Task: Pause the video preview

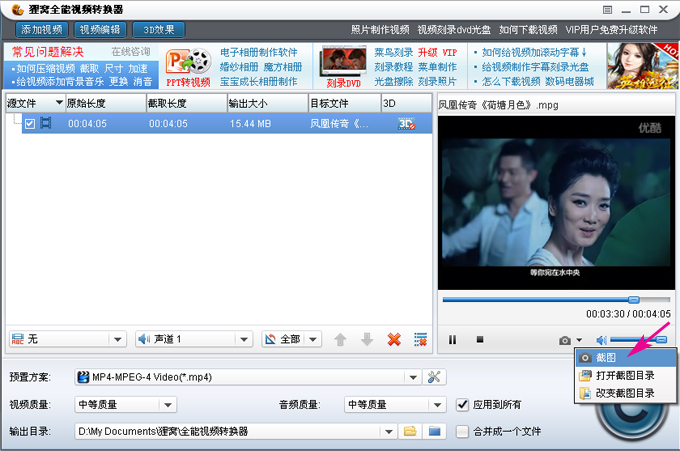Action: coord(452,340)
